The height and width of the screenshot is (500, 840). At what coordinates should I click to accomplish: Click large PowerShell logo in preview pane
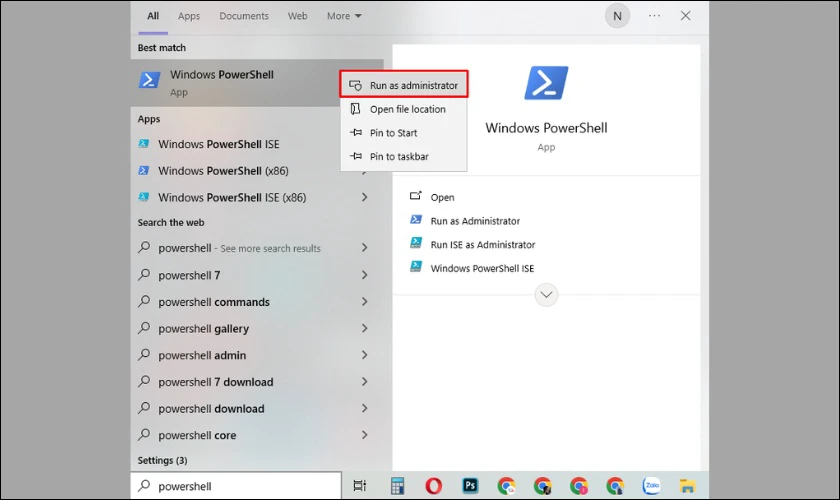[546, 83]
